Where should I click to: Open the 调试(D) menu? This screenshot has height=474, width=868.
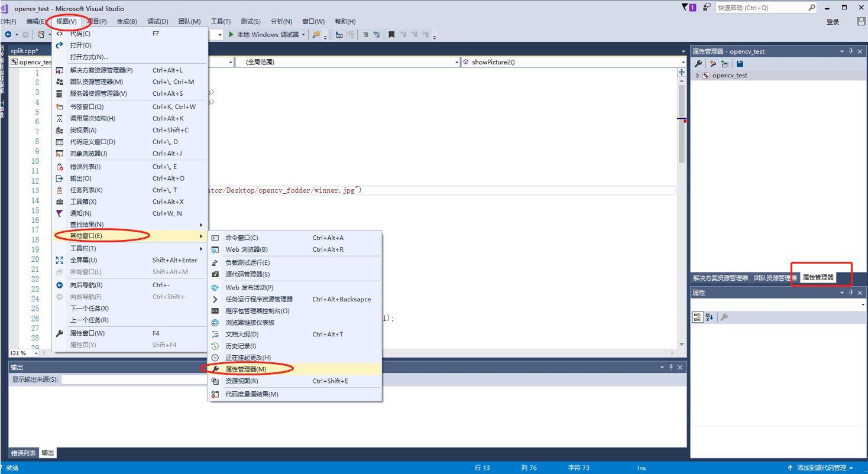[157, 21]
